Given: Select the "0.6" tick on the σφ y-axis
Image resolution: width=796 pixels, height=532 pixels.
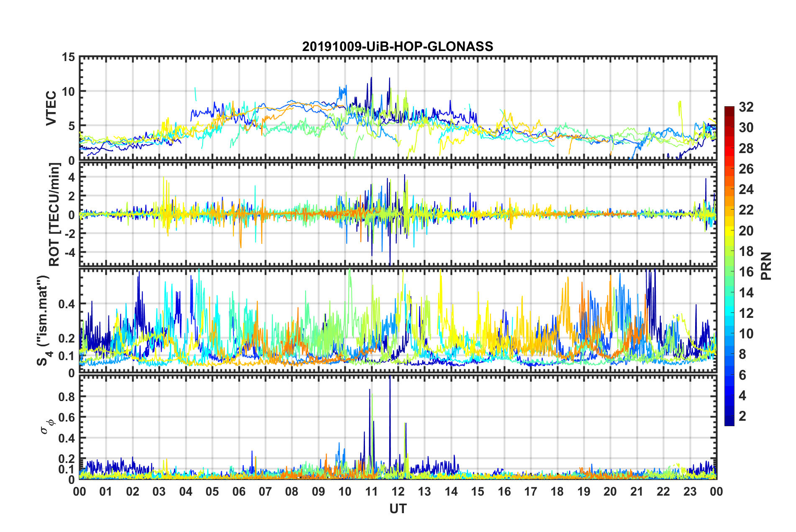Looking at the screenshot, I should click(x=67, y=417).
